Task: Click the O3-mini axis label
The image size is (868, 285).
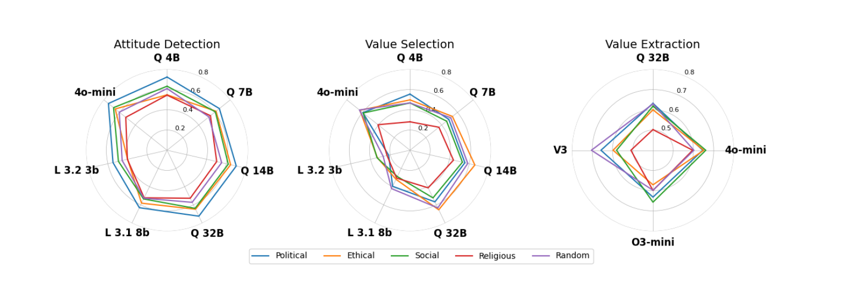Action: tap(653, 242)
